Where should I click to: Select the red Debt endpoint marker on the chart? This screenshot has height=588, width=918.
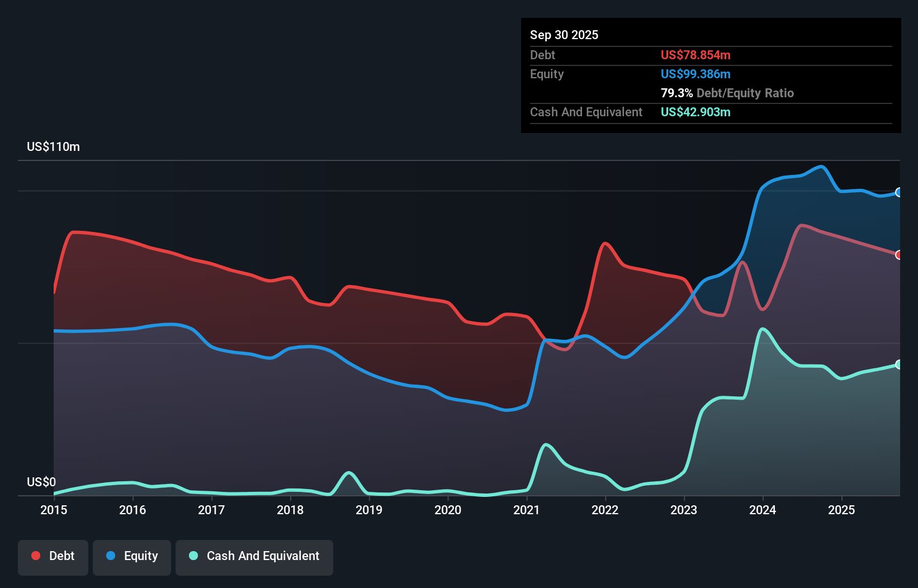pyautogui.click(x=899, y=255)
